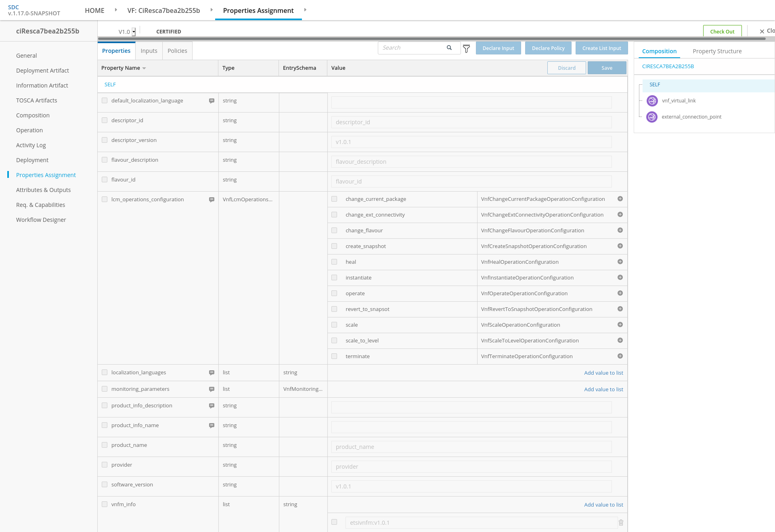Check the flavour_id property

coord(105,179)
